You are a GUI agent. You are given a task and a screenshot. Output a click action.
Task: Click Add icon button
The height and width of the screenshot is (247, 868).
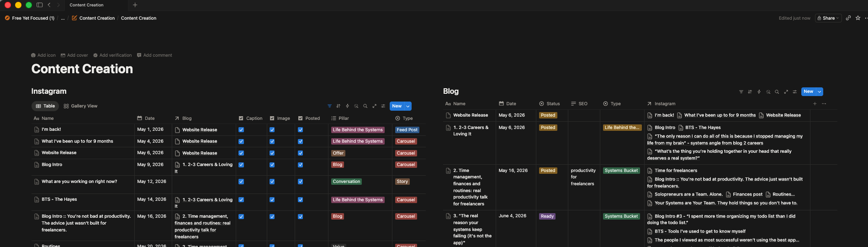pos(43,55)
